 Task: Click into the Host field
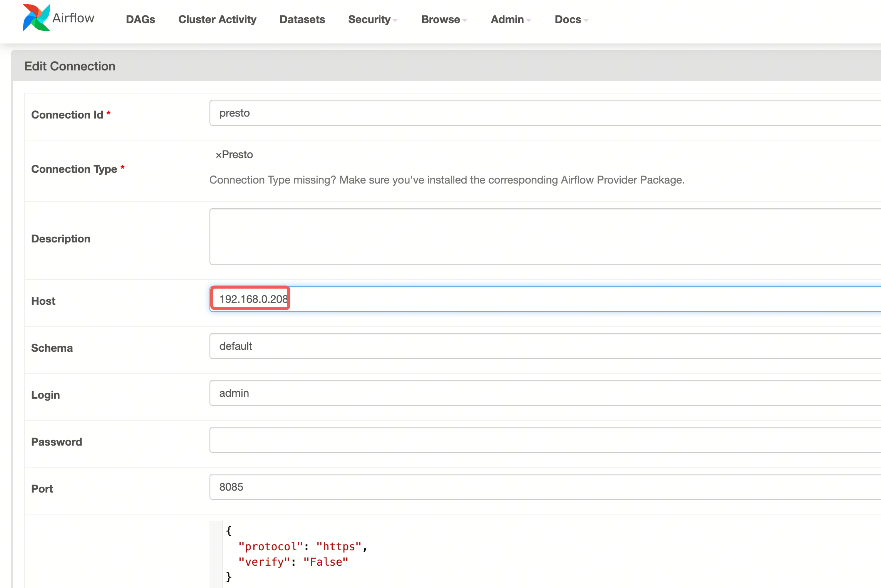[x=539, y=299]
